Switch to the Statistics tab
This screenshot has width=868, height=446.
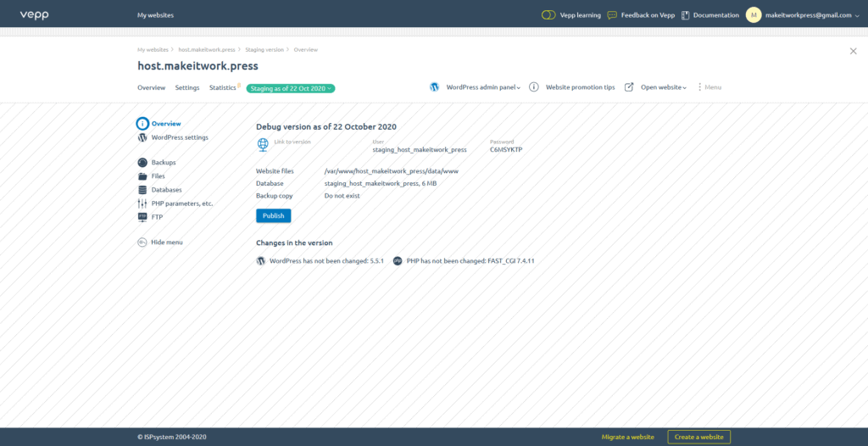click(223, 87)
